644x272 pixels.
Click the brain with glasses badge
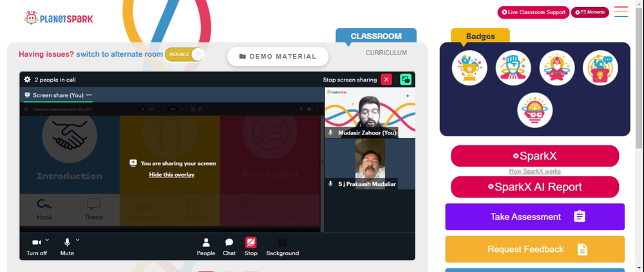pyautogui.click(x=535, y=110)
